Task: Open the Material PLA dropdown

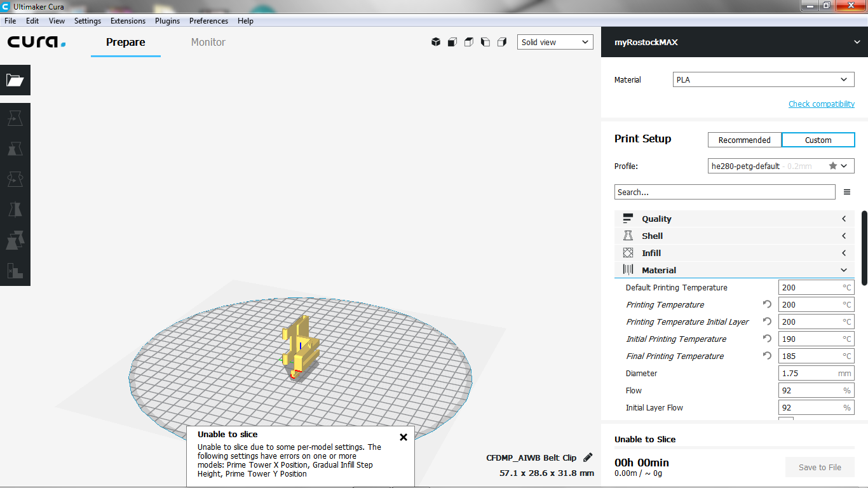Action: pyautogui.click(x=763, y=79)
